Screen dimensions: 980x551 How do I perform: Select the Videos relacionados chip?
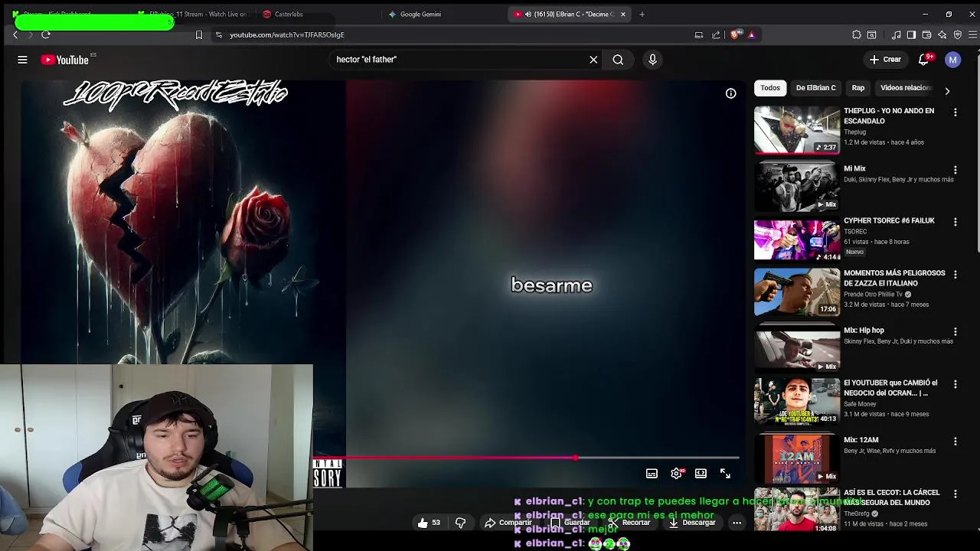tap(906, 88)
